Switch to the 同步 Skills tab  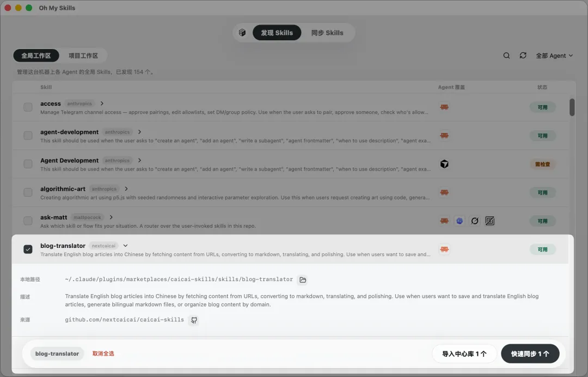point(327,33)
